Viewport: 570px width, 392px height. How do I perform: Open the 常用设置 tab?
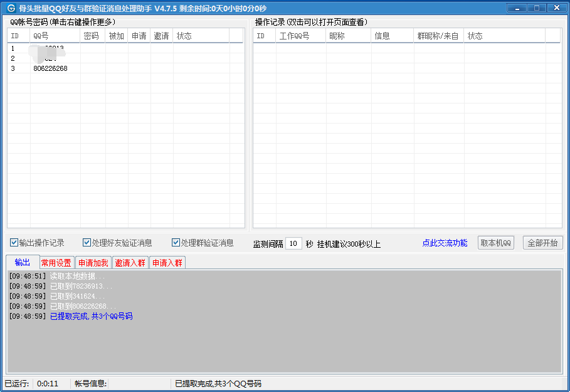coord(56,263)
